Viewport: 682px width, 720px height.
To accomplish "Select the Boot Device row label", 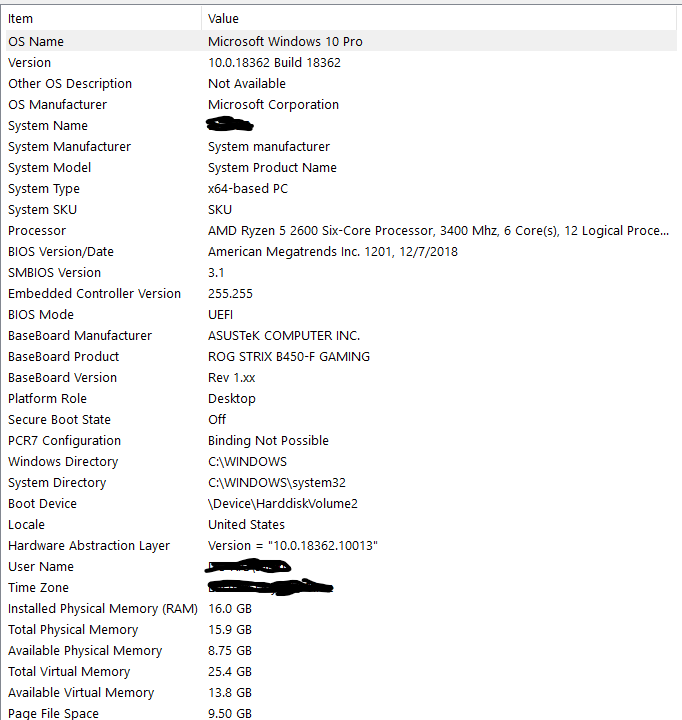I will coord(42,504).
